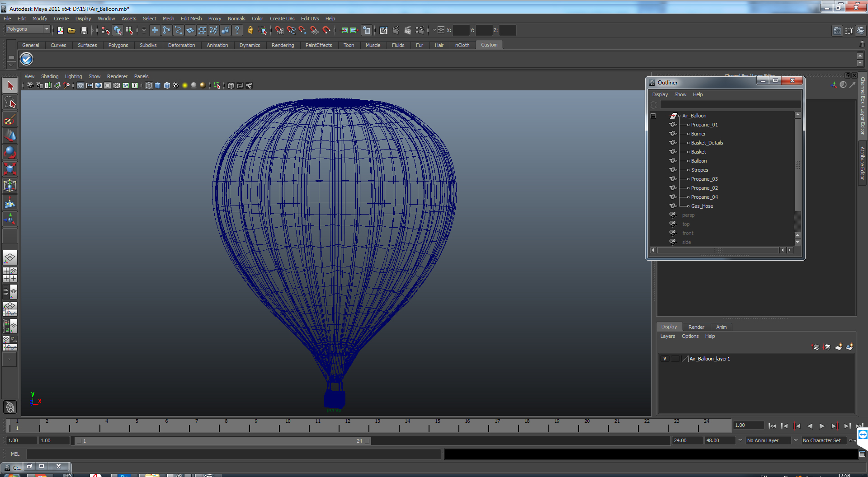Toggle the Lock current selection icon
The image size is (868, 477).
click(x=250, y=30)
